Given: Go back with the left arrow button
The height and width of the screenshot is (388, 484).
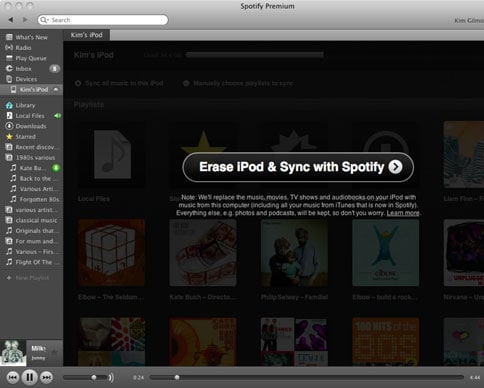Looking at the screenshot, I should pos(11,20).
